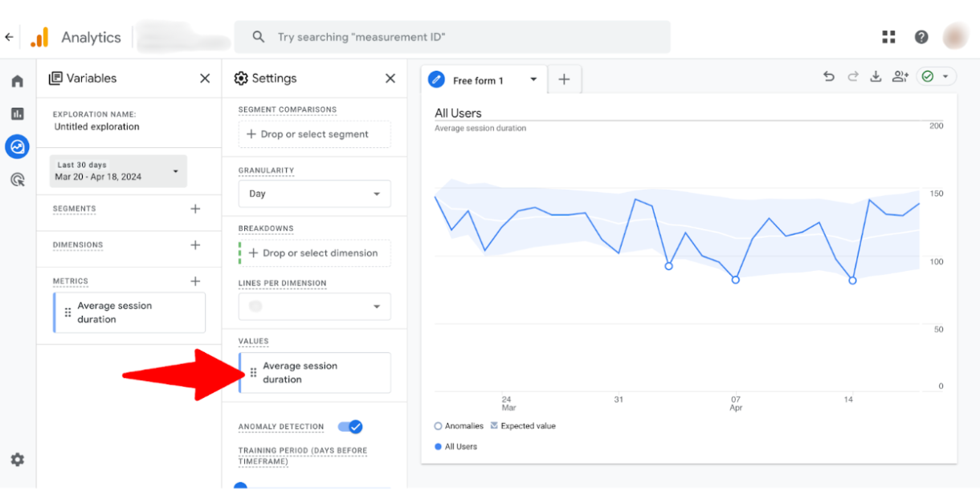Click the undo arrow above the chart
Image resolution: width=980 pixels, height=504 pixels.
pyautogui.click(x=828, y=76)
